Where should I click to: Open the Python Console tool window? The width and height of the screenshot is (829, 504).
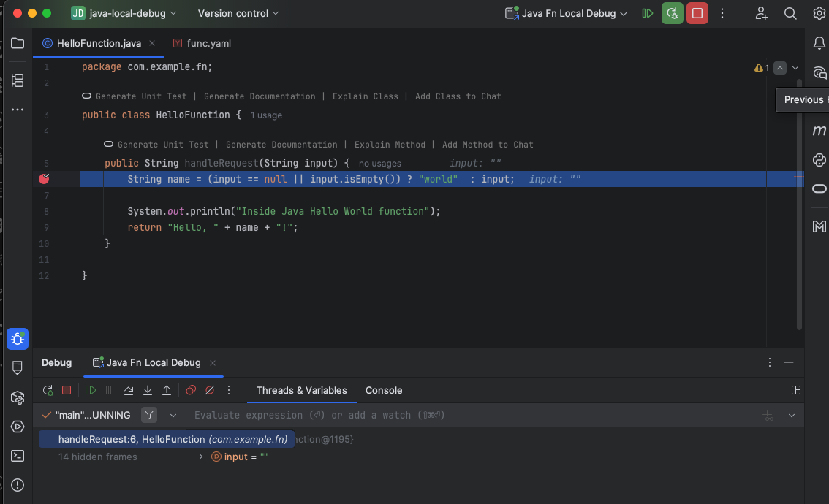click(819, 159)
